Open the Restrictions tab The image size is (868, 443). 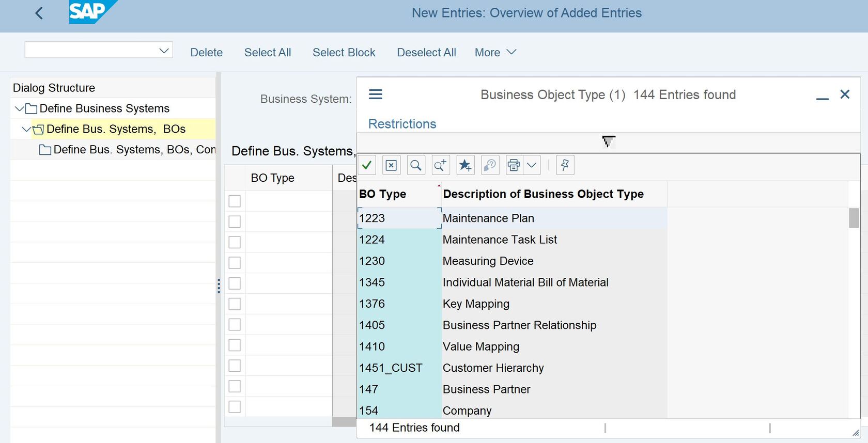coord(402,124)
